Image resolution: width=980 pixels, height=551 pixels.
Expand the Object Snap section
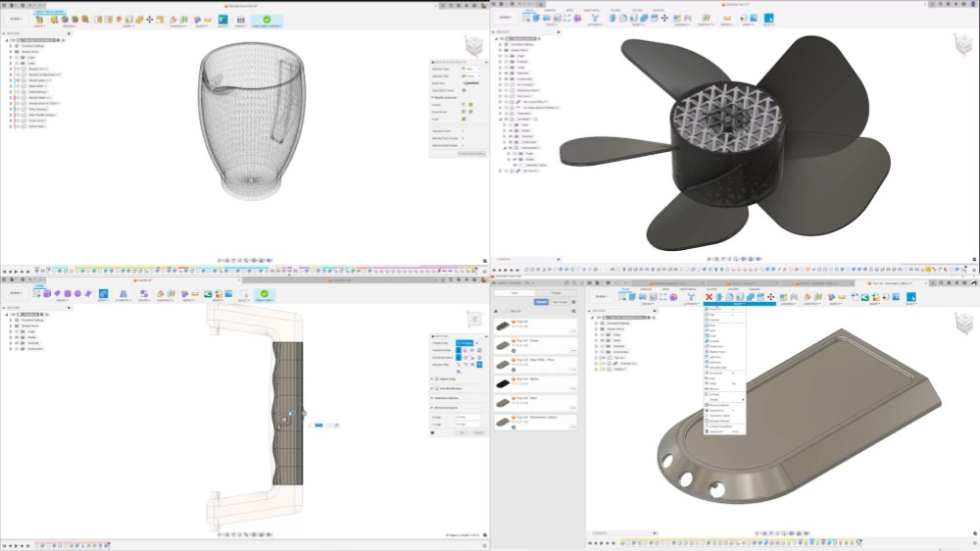point(432,378)
